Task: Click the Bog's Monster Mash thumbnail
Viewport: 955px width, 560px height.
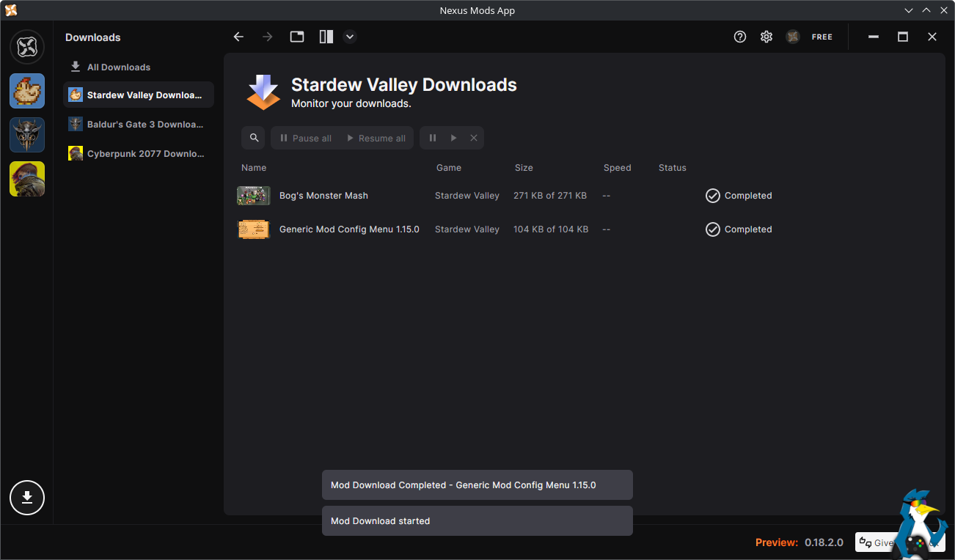Action: click(253, 196)
